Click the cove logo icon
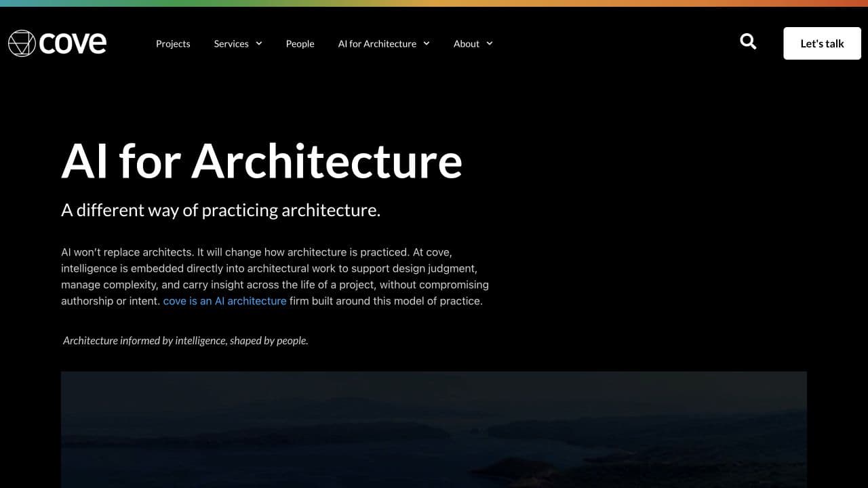The image size is (868, 488). coord(22,43)
